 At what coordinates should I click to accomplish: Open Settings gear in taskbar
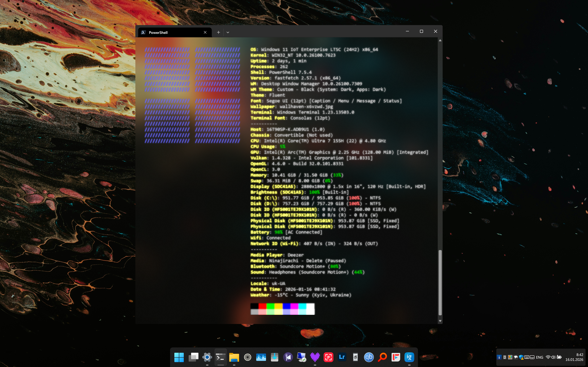tap(207, 357)
